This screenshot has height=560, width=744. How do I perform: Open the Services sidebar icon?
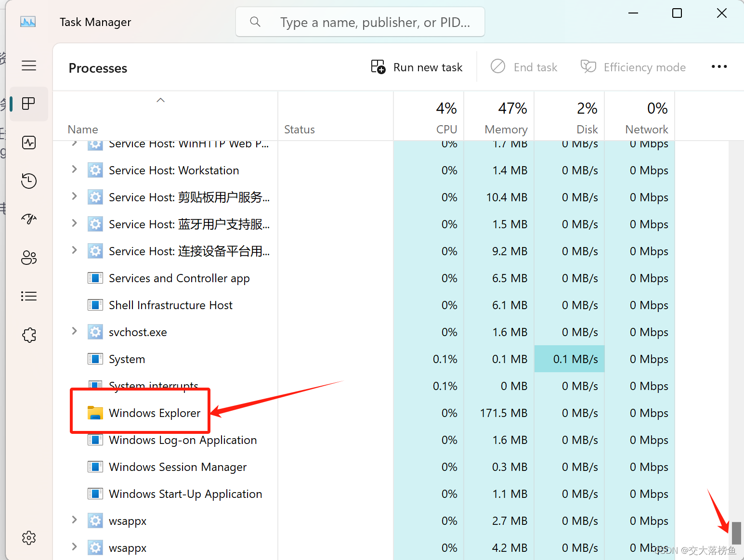coord(29,335)
